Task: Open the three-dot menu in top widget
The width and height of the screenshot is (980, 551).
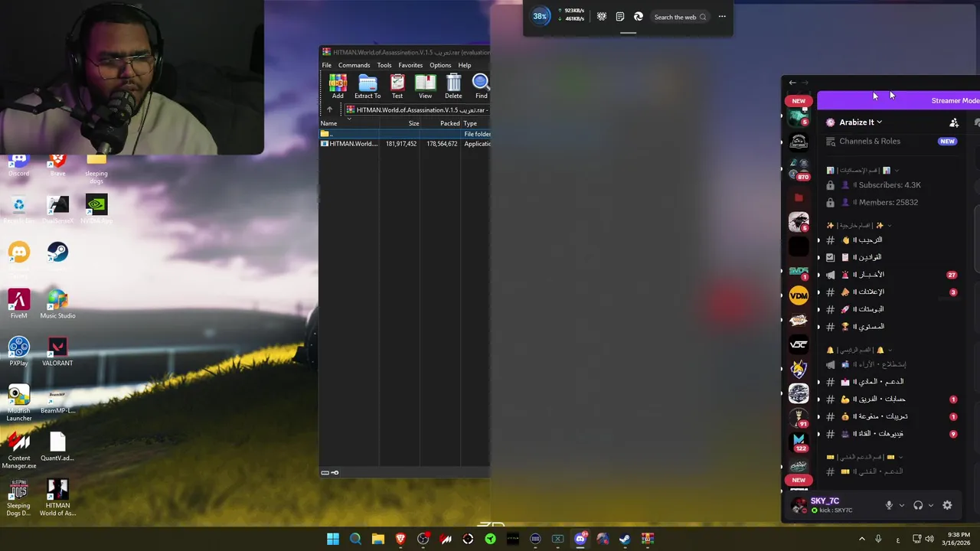Action: click(x=722, y=17)
